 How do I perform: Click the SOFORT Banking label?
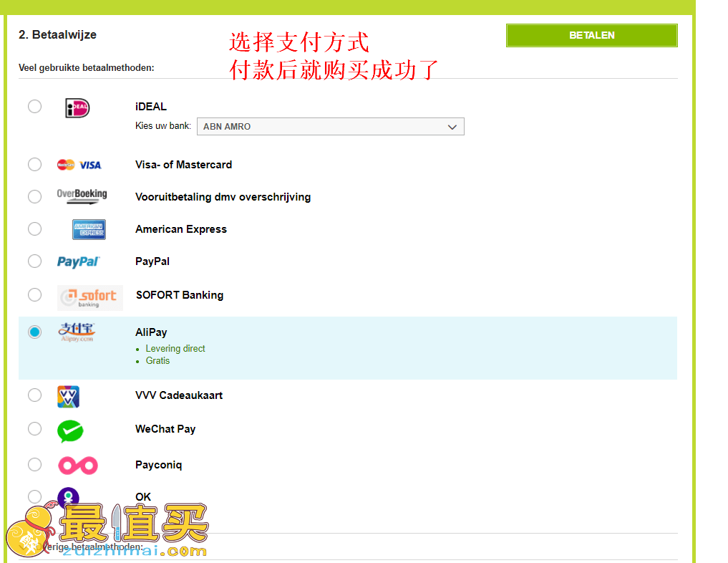180,295
